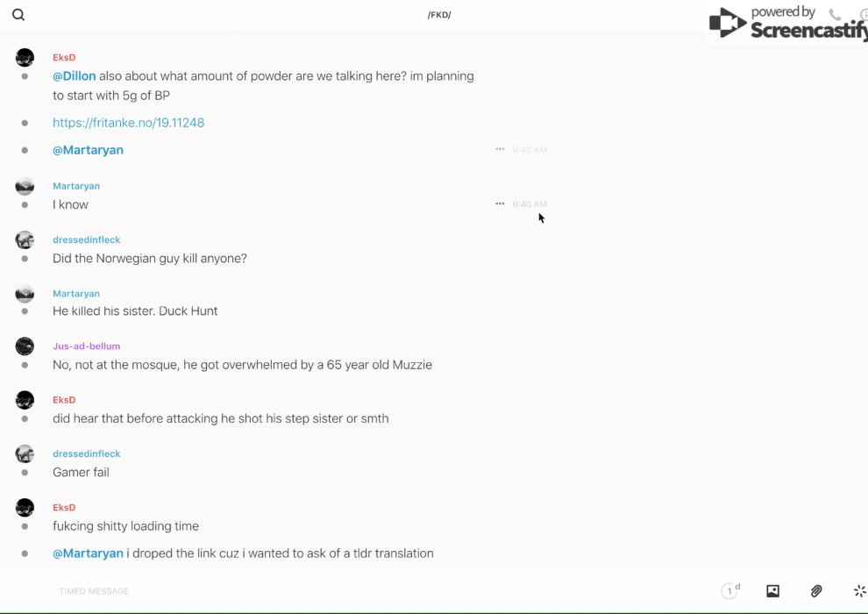Click the @Dillon mention
This screenshot has height=614, width=868.
tap(75, 76)
